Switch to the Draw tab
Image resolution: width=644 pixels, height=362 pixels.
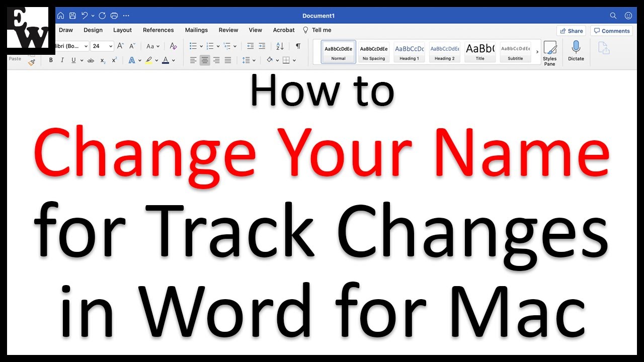tap(66, 30)
